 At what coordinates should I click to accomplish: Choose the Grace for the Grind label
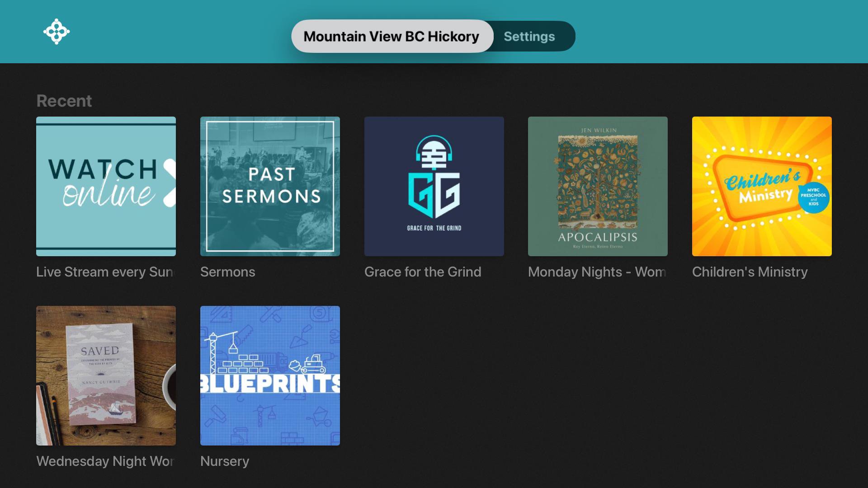click(x=423, y=272)
